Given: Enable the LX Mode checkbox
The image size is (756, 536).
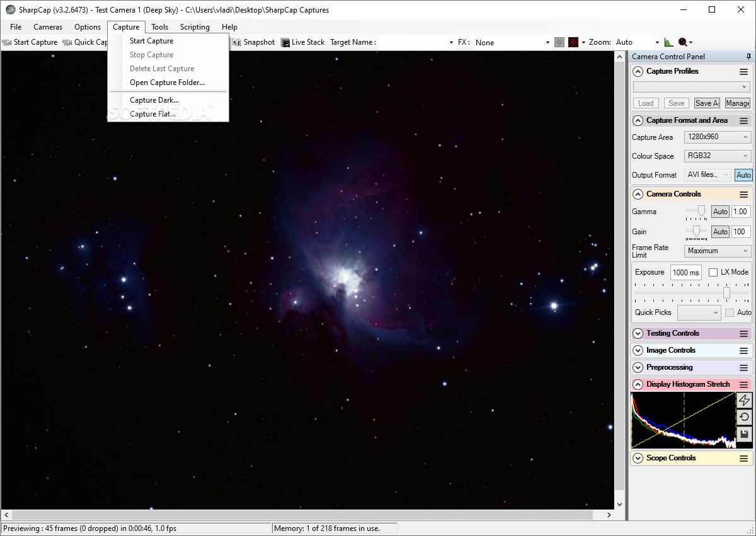Looking at the screenshot, I should point(713,272).
